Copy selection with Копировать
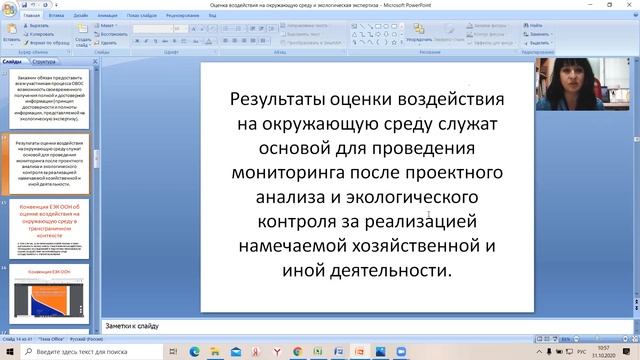This screenshot has height=360, width=640. pyautogui.click(x=39, y=34)
